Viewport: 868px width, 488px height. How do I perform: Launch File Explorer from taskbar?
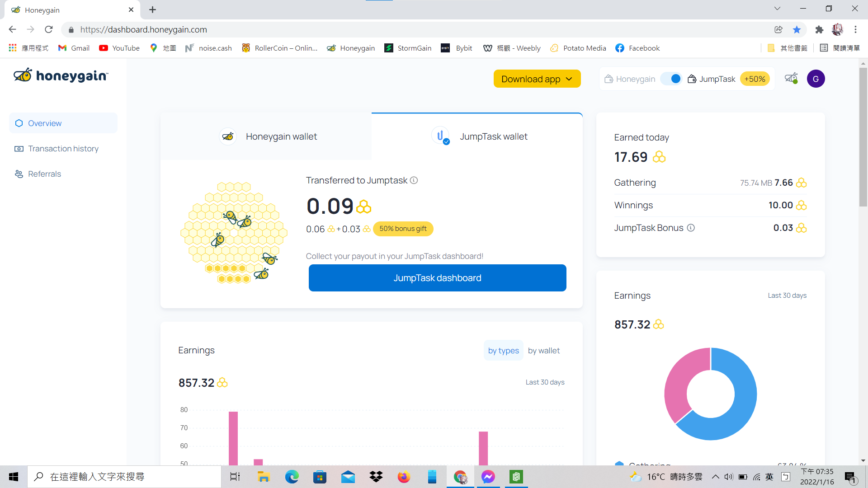[264, 477]
